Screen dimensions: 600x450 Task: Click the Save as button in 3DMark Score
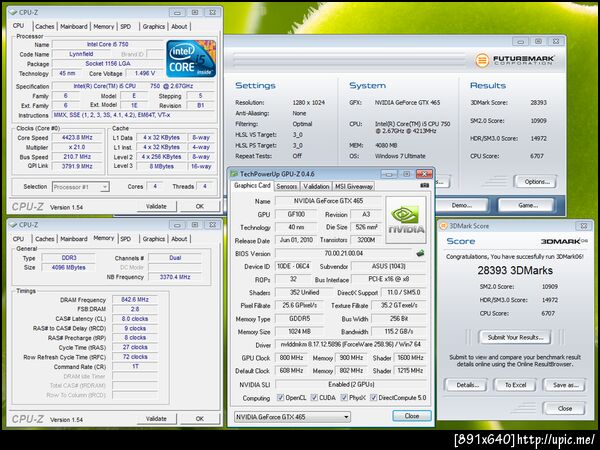pos(565,385)
